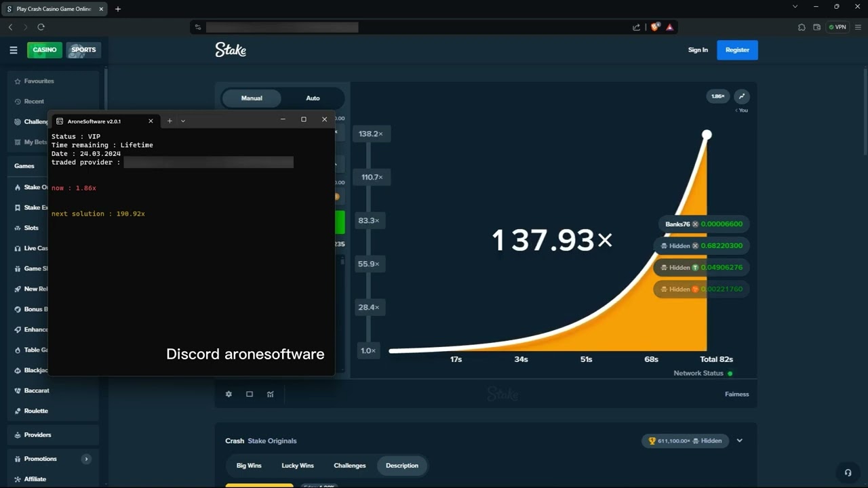Click the Hidden 0.68220300 cashout entry
Viewport: 868px width, 488px height.
click(701, 245)
